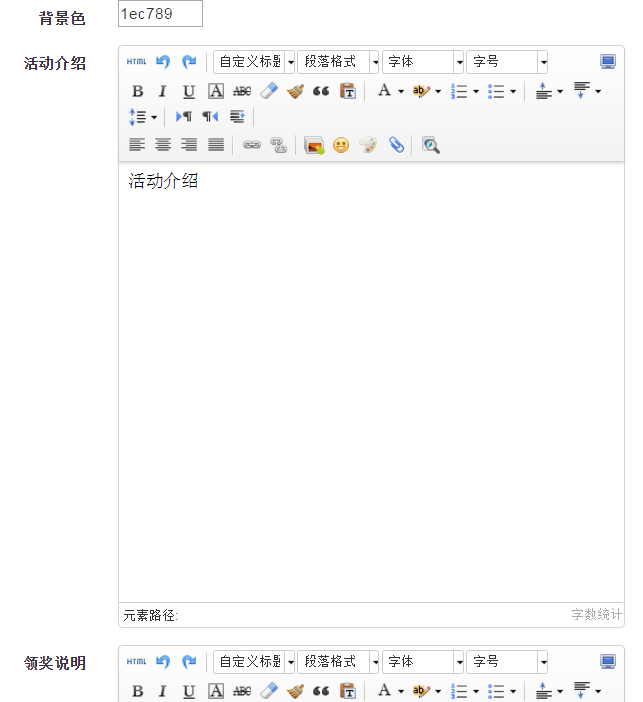This screenshot has height=702, width=643.
Task: Redo in the 领奖说明 editor
Action: pyautogui.click(x=189, y=661)
